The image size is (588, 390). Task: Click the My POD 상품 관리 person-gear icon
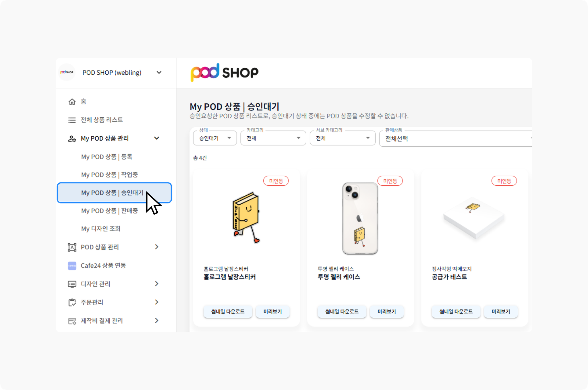coord(72,139)
